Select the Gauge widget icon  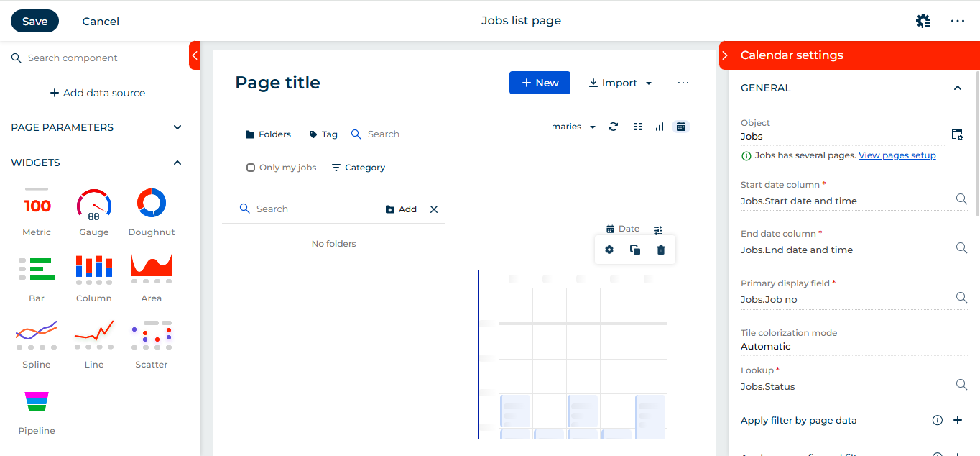click(94, 204)
